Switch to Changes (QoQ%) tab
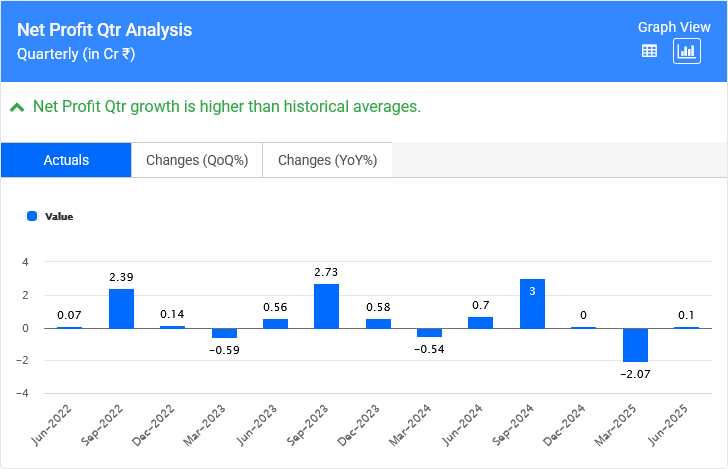Screen dimensions: 728x469 tap(197, 160)
